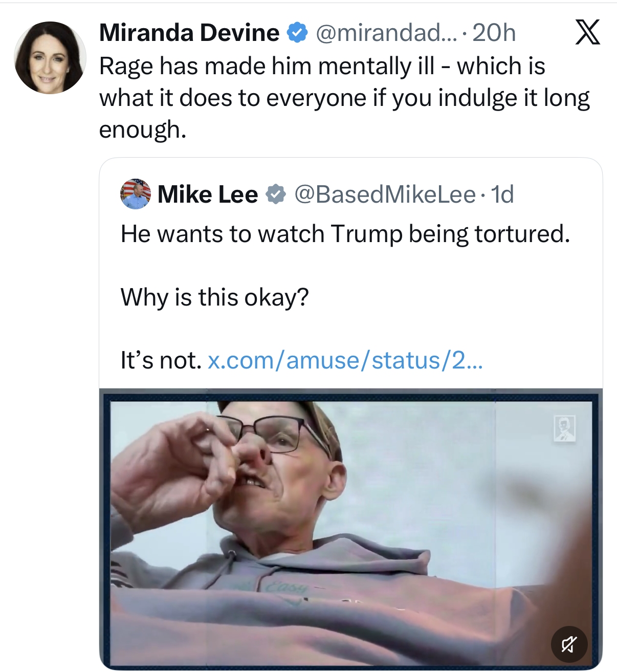Viewport: 617px width, 672px height.
Task: Open the x.com/amuse/status link
Action: click(x=345, y=360)
